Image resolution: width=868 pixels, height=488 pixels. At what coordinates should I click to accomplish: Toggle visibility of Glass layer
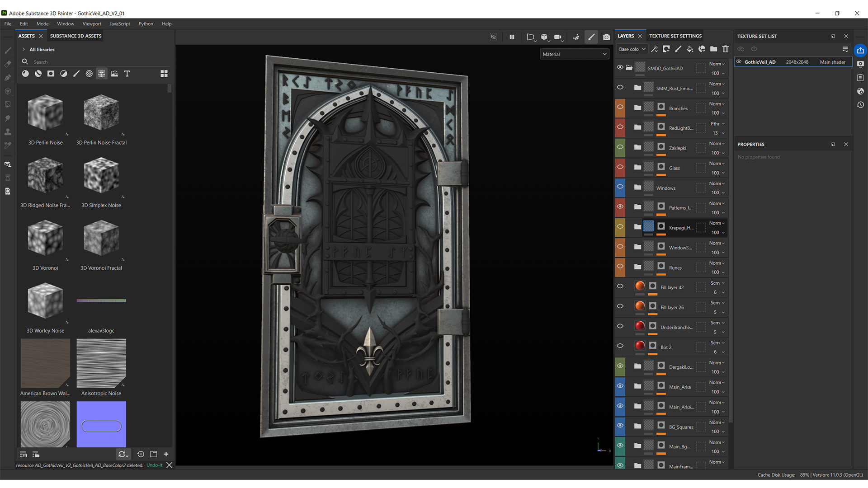[620, 167]
